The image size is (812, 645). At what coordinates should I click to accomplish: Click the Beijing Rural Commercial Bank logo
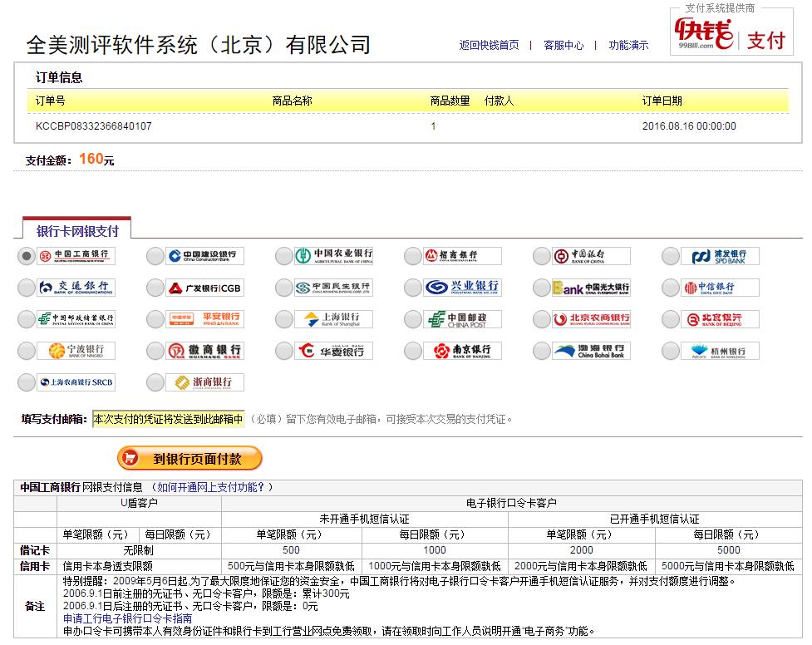coord(592,319)
